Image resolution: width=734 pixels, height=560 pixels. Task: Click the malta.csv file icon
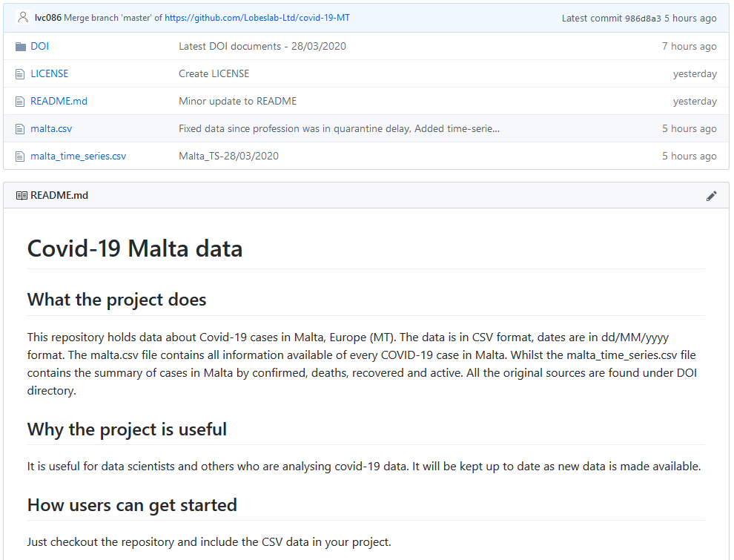(x=21, y=129)
